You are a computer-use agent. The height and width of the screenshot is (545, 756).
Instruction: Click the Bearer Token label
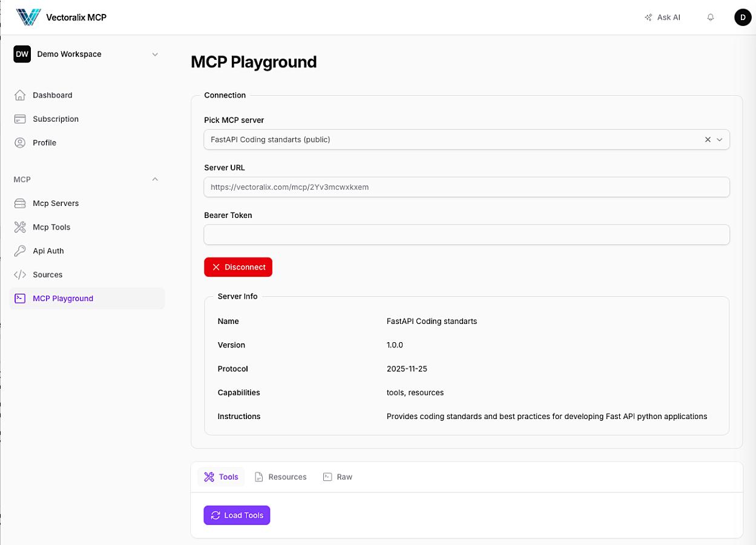click(x=228, y=215)
